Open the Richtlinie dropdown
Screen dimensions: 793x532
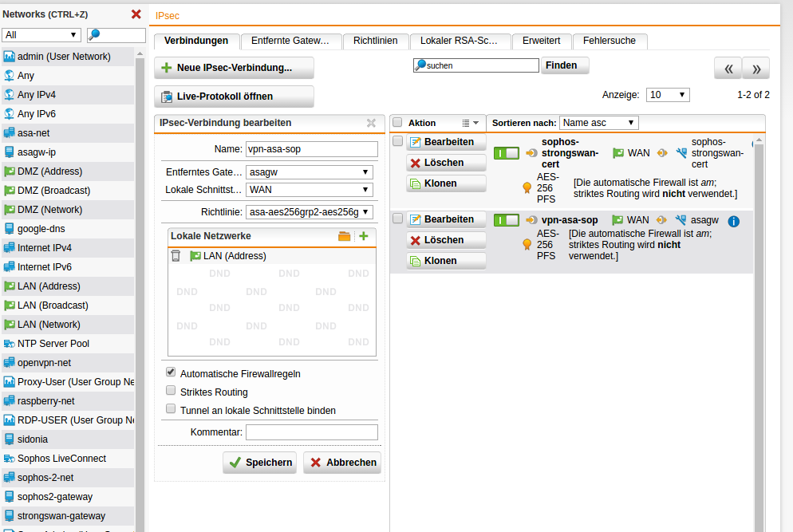point(310,211)
